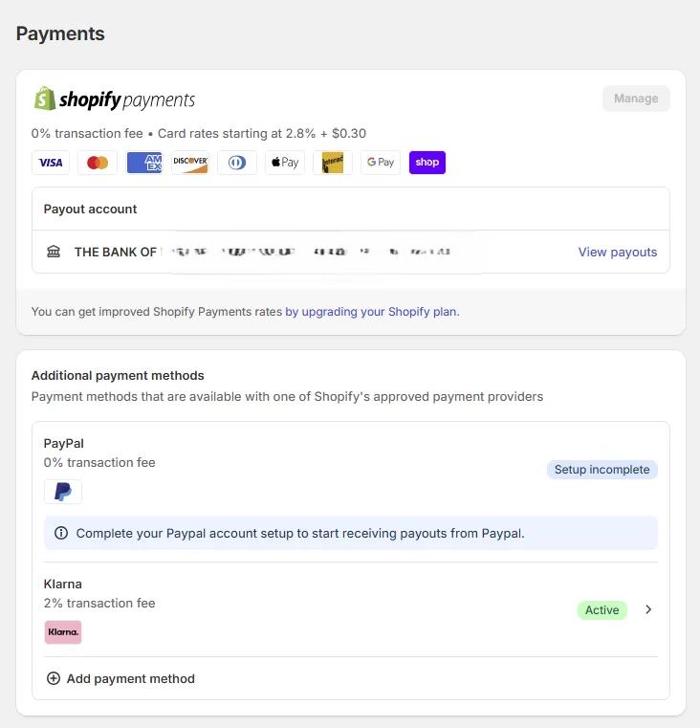
Task: Expand Klarna settings with the chevron arrow
Action: click(x=648, y=609)
